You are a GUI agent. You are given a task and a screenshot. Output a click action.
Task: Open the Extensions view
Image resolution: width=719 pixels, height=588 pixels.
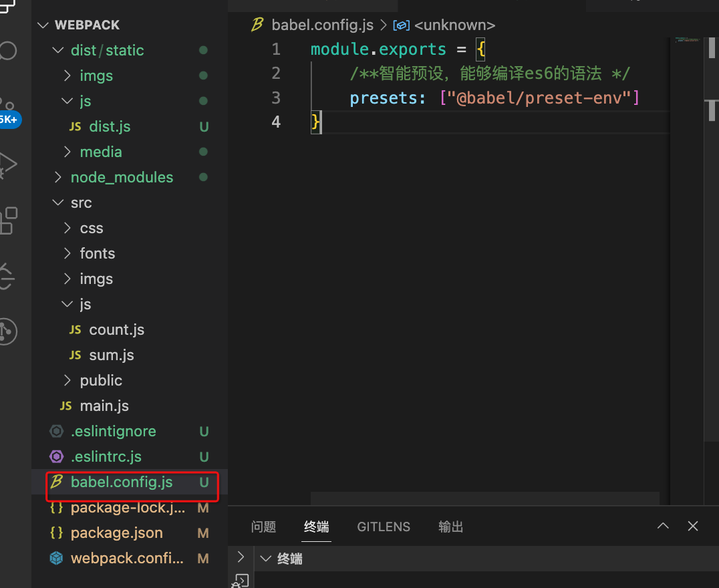[x=5, y=220]
